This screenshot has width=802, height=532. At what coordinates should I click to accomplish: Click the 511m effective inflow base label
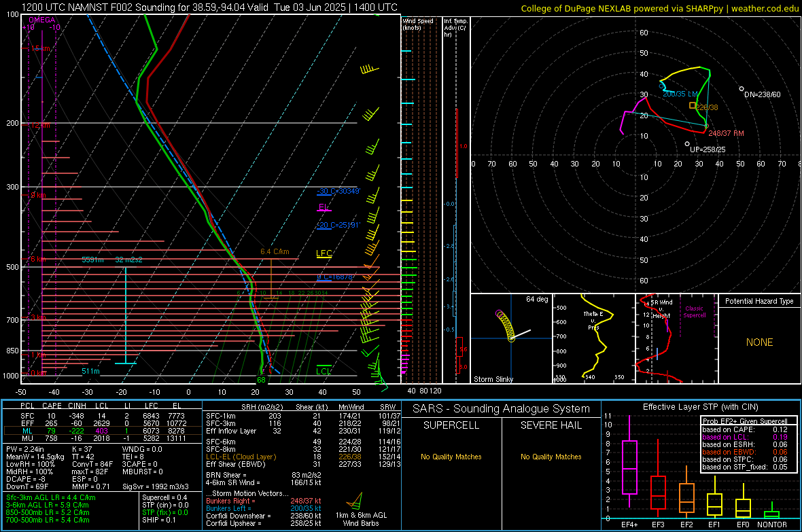(x=90, y=372)
